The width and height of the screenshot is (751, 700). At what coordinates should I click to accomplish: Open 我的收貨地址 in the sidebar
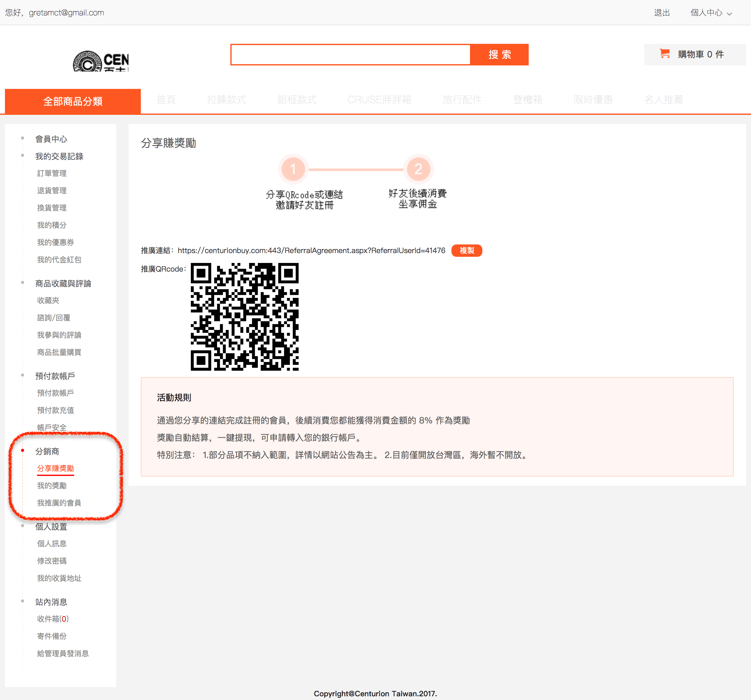coord(59,578)
